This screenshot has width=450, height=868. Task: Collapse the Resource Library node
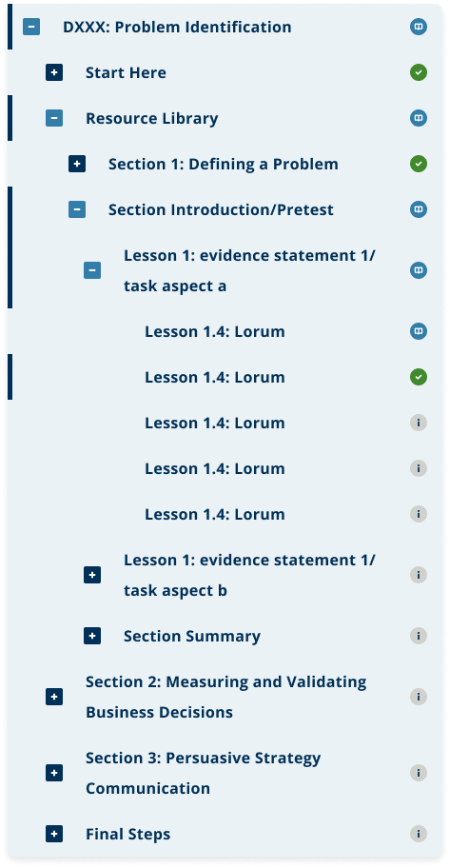54,118
